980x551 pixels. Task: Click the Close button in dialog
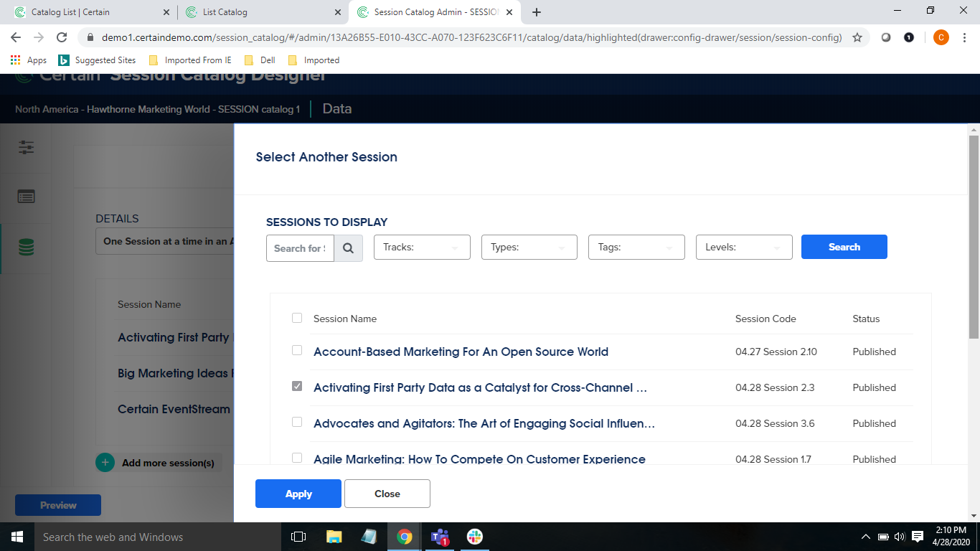point(387,494)
